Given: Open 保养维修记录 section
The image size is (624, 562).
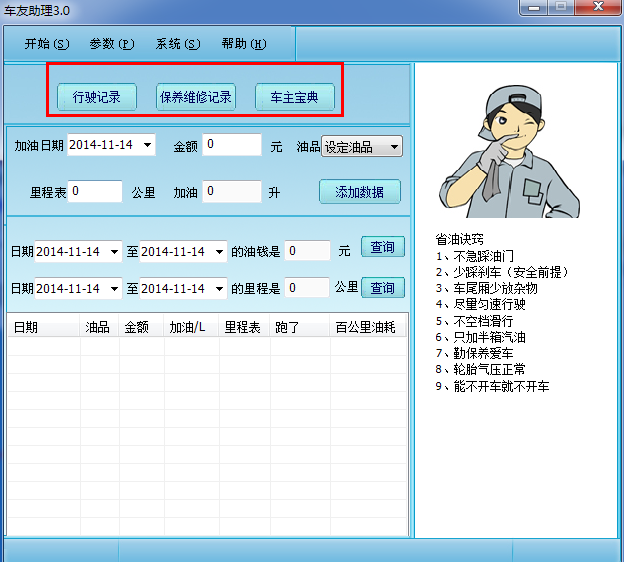Looking at the screenshot, I should tap(196, 97).
